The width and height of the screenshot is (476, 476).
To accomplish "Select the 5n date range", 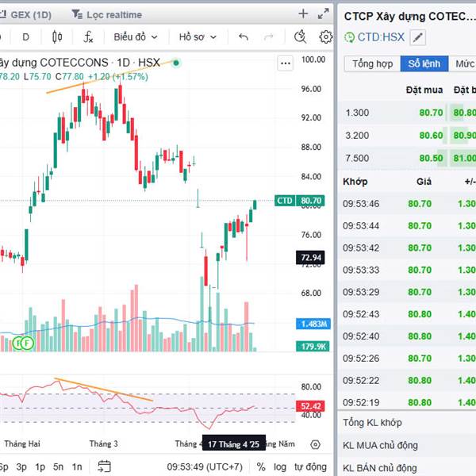I will pos(58,466).
